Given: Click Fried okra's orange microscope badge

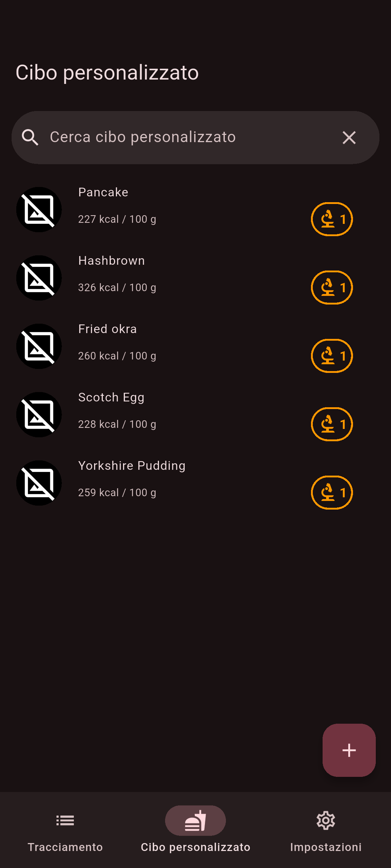Looking at the screenshot, I should 332,356.
